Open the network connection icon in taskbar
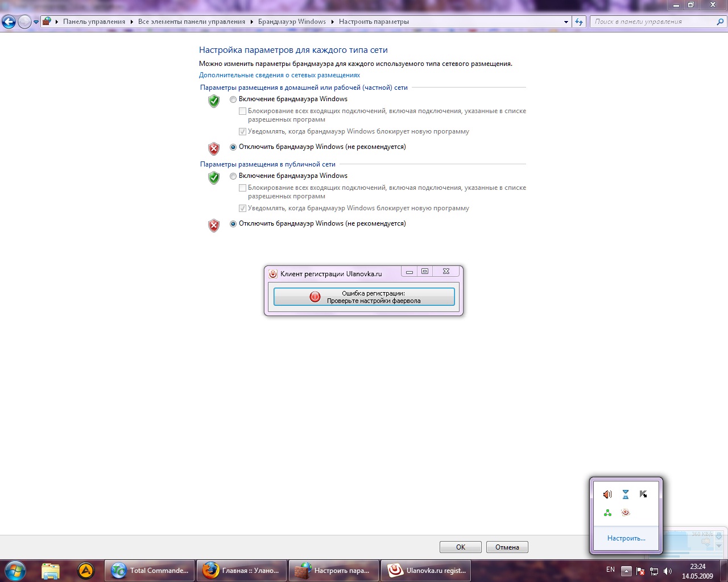The height and width of the screenshot is (582, 728). coord(654,570)
